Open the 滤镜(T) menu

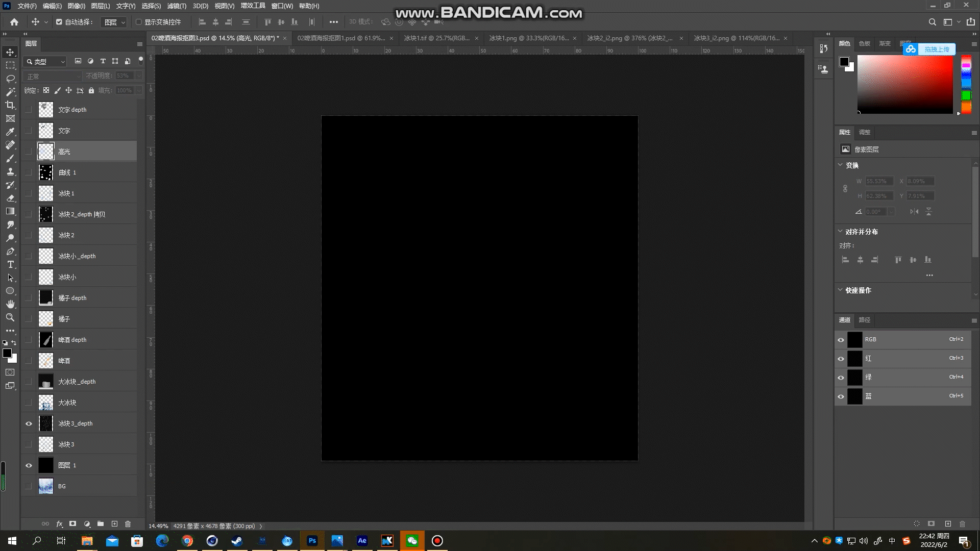pos(177,6)
